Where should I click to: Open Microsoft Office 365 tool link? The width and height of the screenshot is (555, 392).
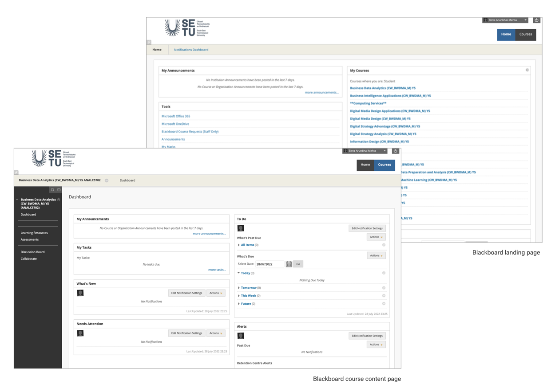pos(176,116)
